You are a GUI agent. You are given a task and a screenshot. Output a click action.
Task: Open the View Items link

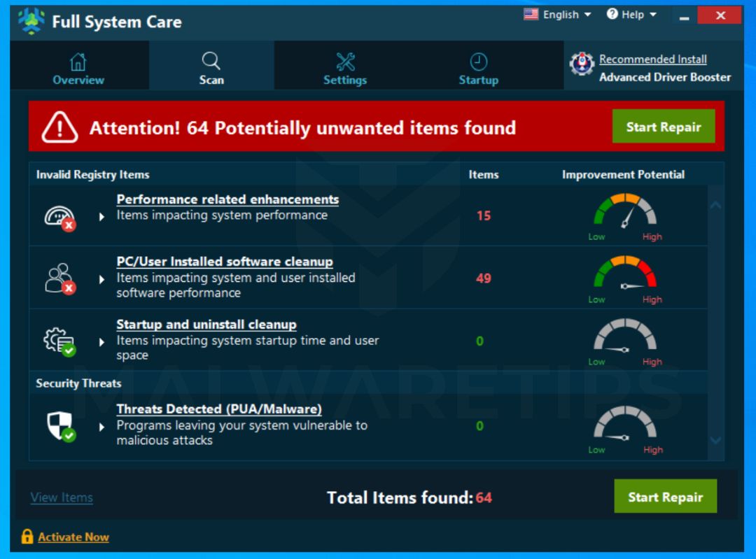62,497
